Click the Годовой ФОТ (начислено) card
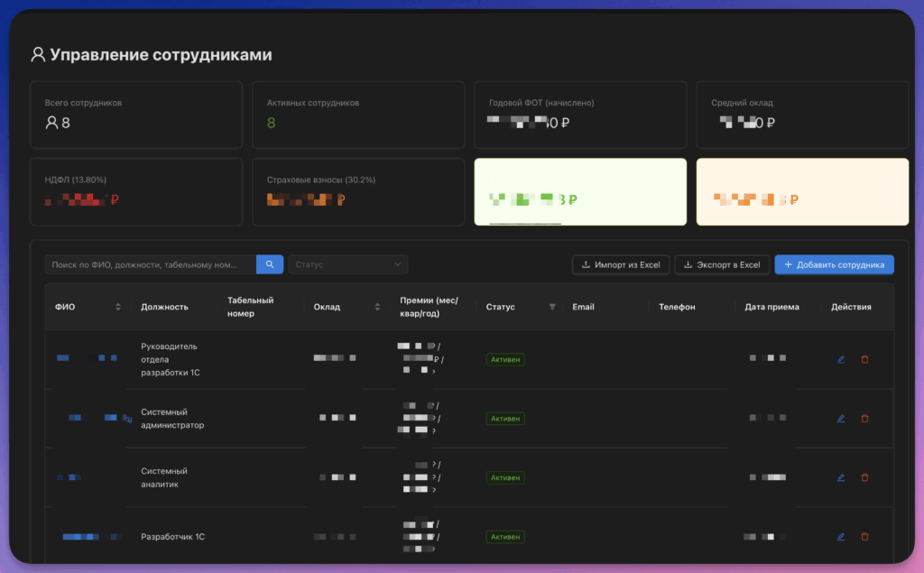The height and width of the screenshot is (573, 924). coord(580,115)
